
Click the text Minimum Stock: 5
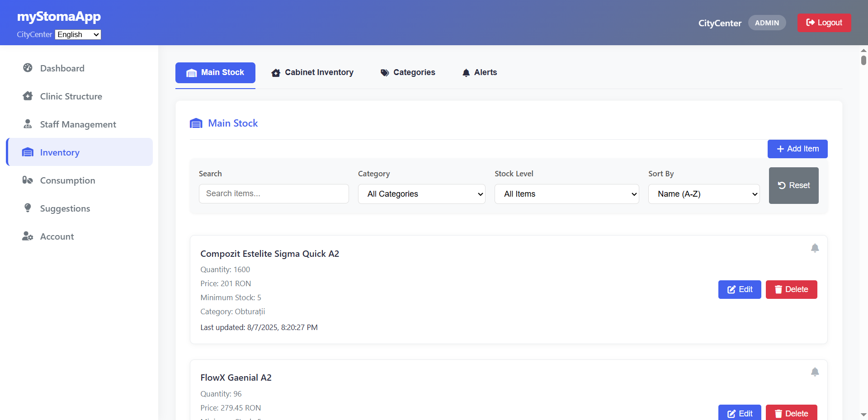[231, 297]
